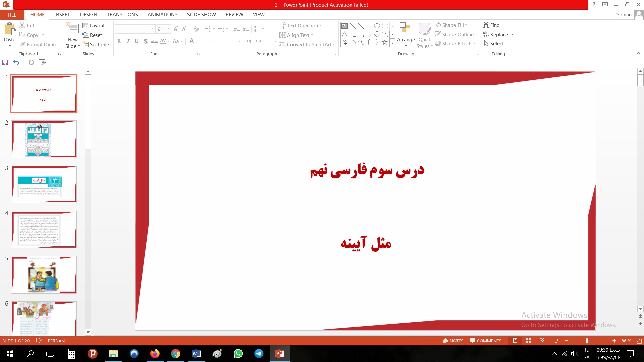Toggle the Notes pane in status bar
Screen dimensions: 644x362
pyautogui.click(x=453, y=341)
